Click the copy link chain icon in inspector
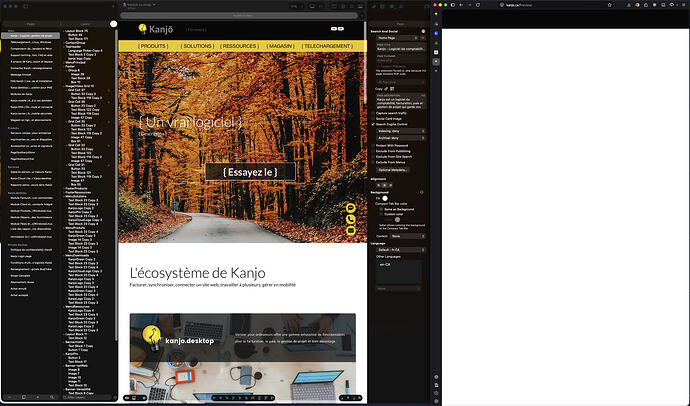 tap(386, 89)
